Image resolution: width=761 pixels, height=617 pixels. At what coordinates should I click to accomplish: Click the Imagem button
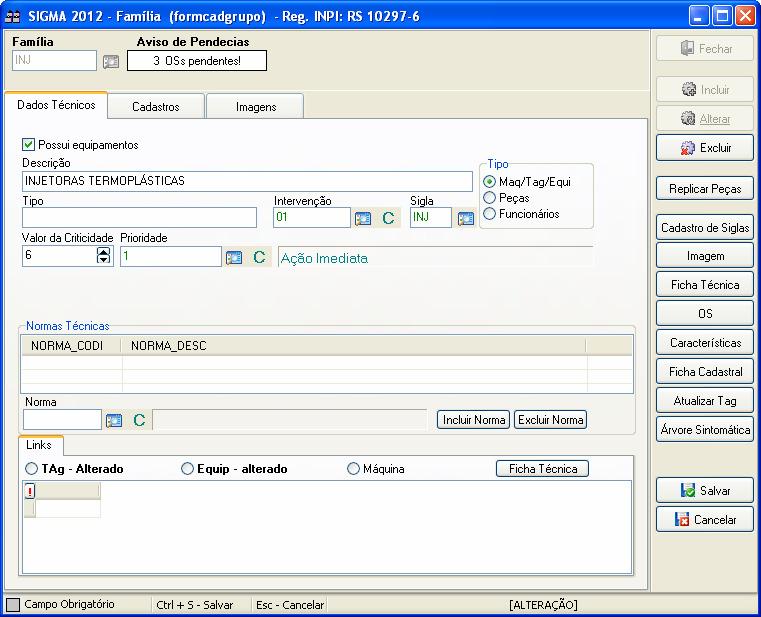(x=705, y=256)
